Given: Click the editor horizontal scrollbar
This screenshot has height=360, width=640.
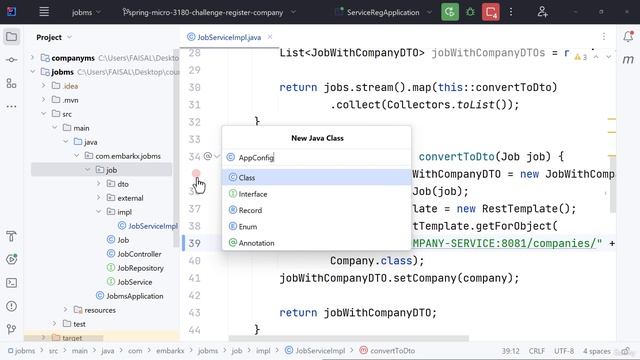Looking at the screenshot, I should coord(349,338).
